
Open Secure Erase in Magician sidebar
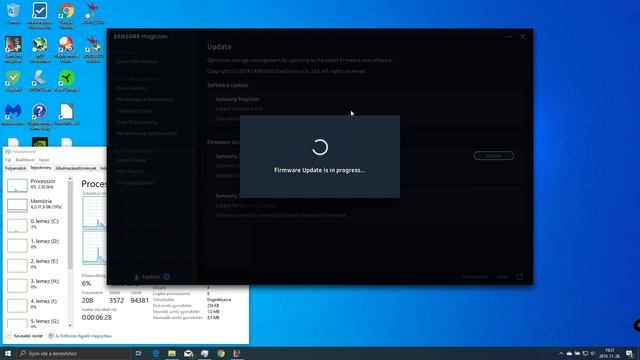(x=131, y=160)
